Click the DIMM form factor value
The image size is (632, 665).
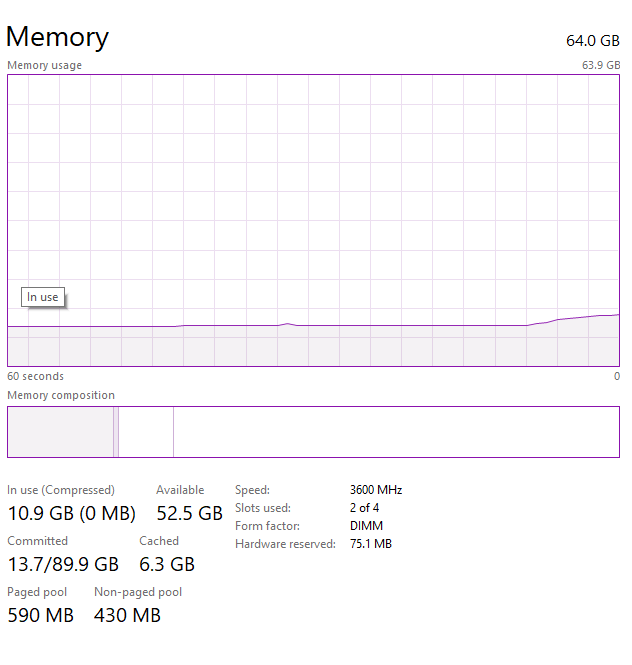(x=366, y=526)
